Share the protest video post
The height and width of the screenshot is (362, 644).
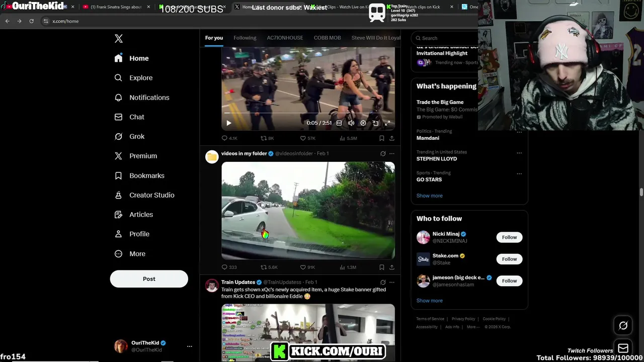pyautogui.click(x=392, y=138)
